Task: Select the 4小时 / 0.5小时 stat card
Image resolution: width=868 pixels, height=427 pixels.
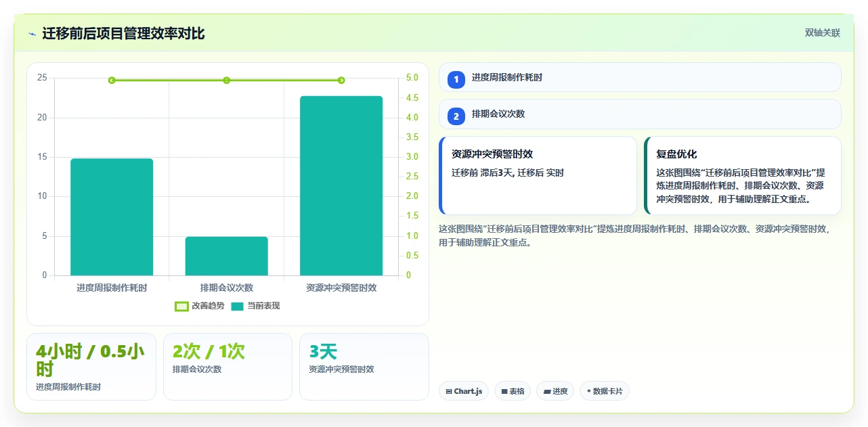Action: (x=91, y=367)
